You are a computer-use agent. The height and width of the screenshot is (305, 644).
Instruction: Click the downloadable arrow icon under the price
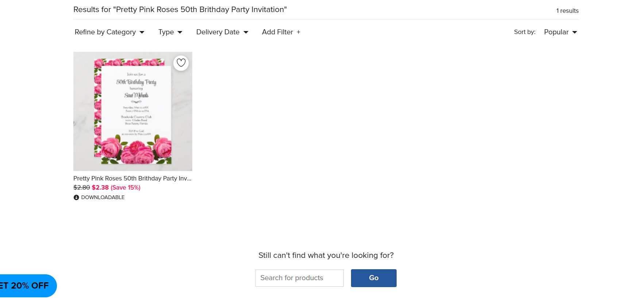click(76, 197)
